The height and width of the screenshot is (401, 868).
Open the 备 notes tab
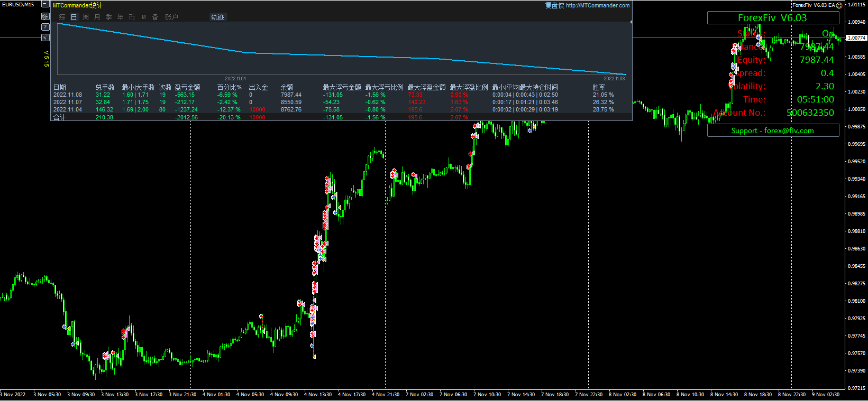pos(156,17)
